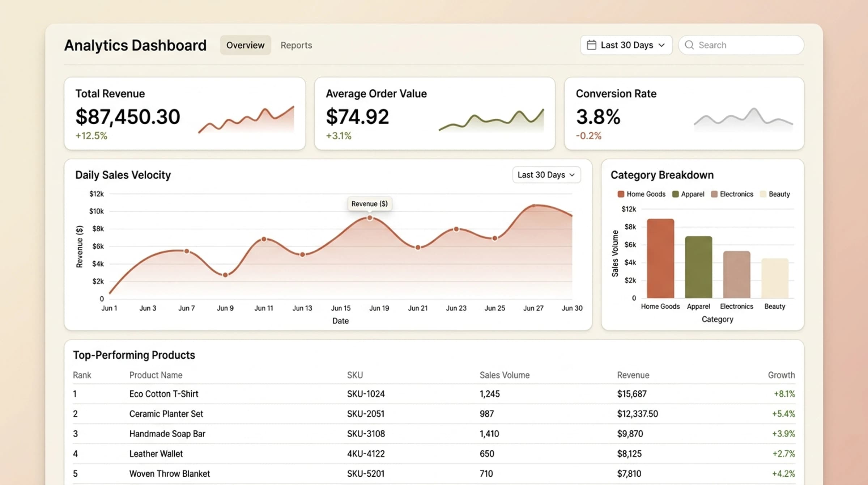Select the Eco Cotton T-Shirt product row
The image size is (868, 485).
434,394
